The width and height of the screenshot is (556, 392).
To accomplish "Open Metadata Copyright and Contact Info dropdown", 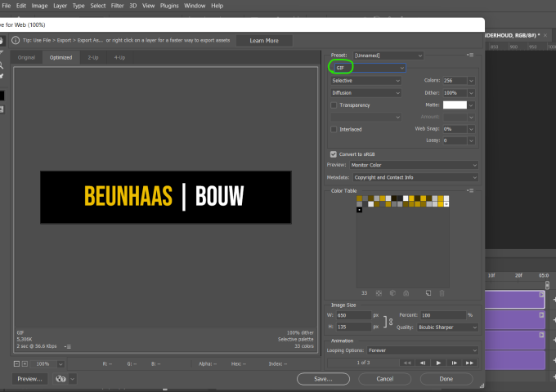I will click(415, 177).
